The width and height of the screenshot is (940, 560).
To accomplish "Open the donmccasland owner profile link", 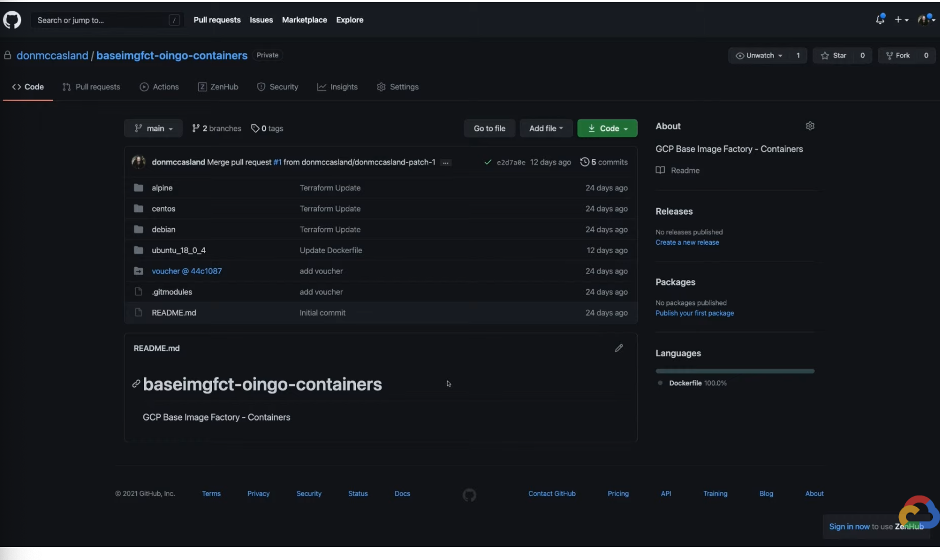I will click(x=52, y=55).
